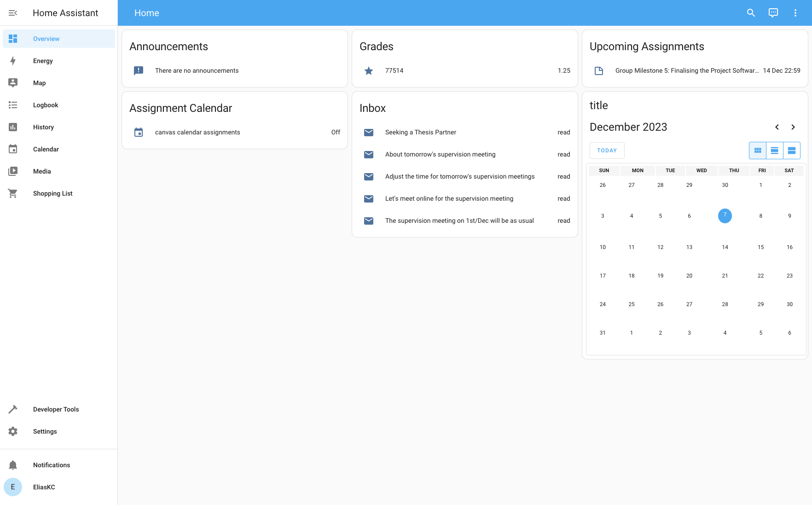
Task: Select December 14 in the calendar
Action: click(725, 247)
